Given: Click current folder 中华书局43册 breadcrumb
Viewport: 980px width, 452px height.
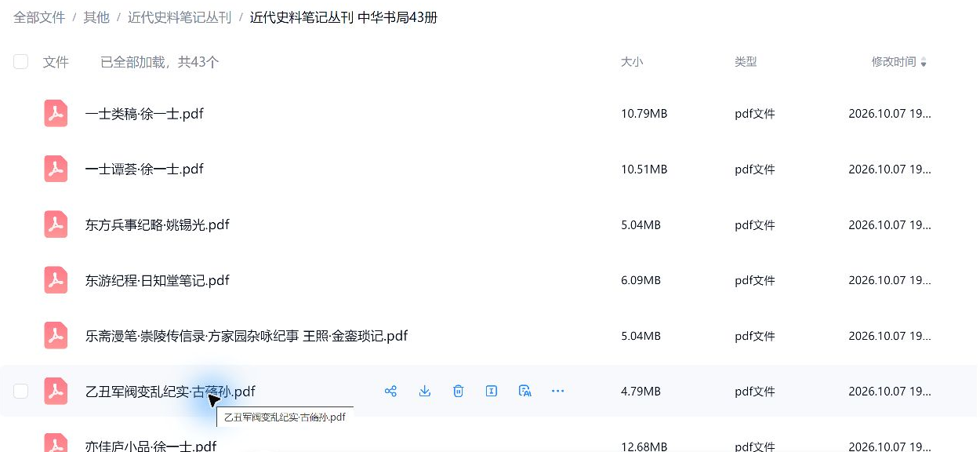Looking at the screenshot, I should 343,17.
